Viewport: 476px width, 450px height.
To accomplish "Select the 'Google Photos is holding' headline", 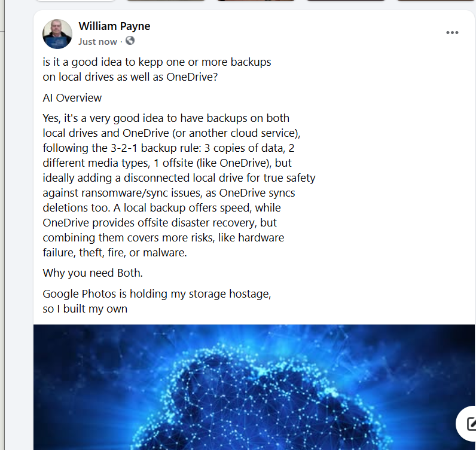I will pyautogui.click(x=157, y=294).
